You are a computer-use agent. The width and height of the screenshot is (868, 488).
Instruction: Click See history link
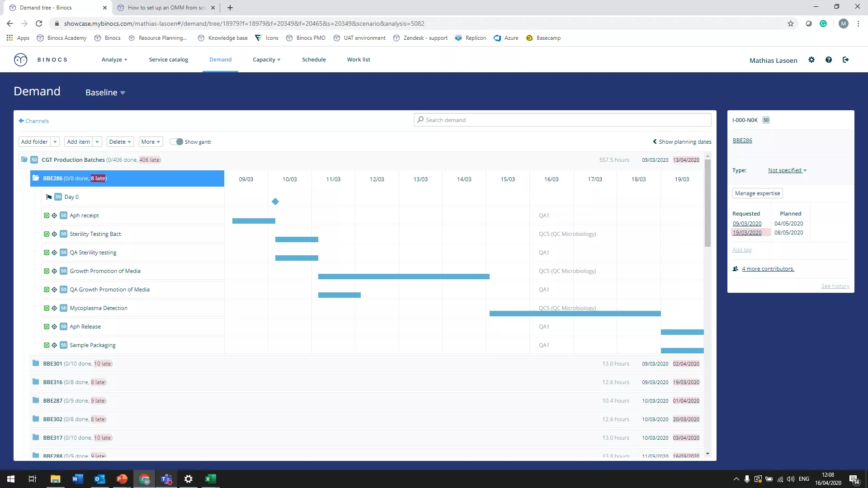tap(835, 286)
